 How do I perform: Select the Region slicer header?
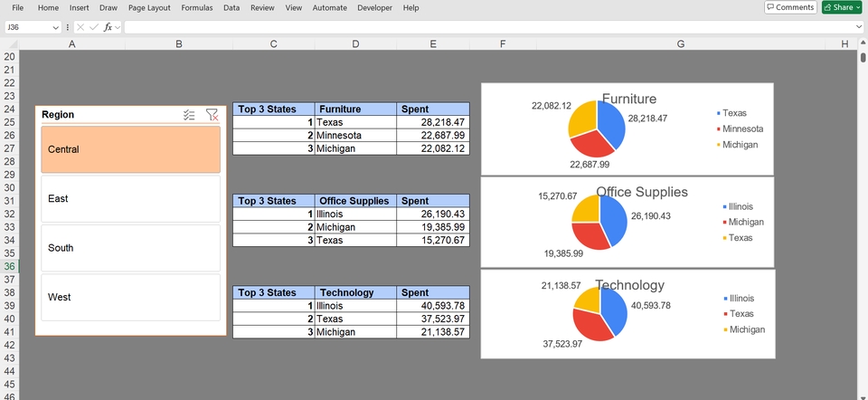[x=58, y=115]
